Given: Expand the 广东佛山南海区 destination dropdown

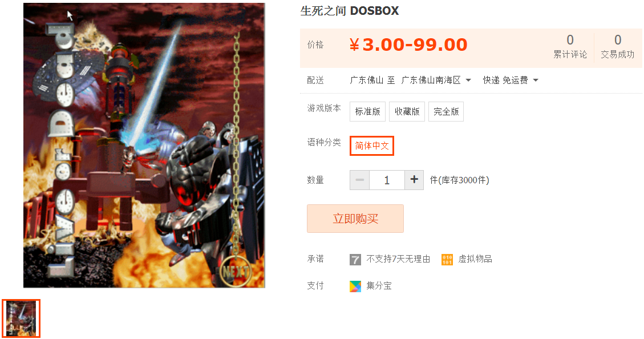Looking at the screenshot, I should point(436,80).
